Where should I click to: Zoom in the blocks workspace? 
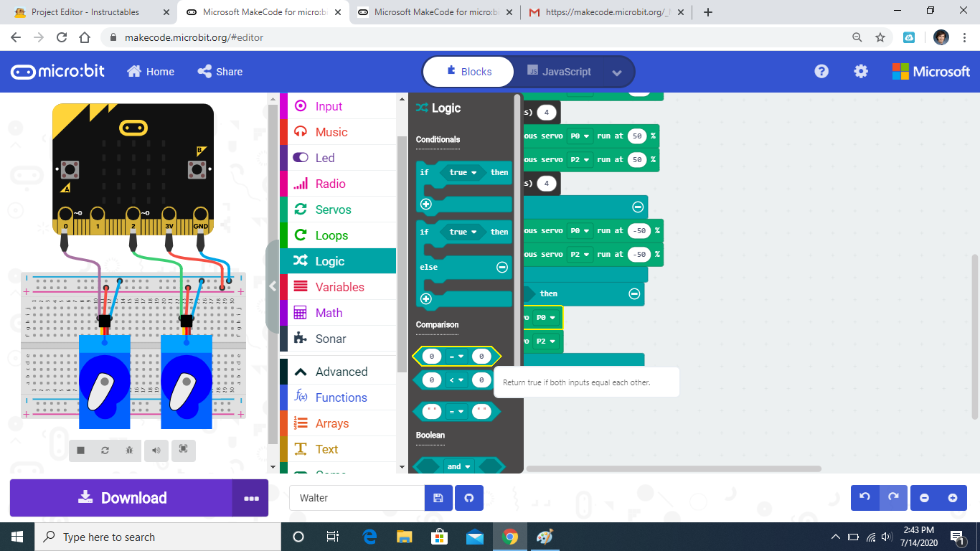[953, 498]
